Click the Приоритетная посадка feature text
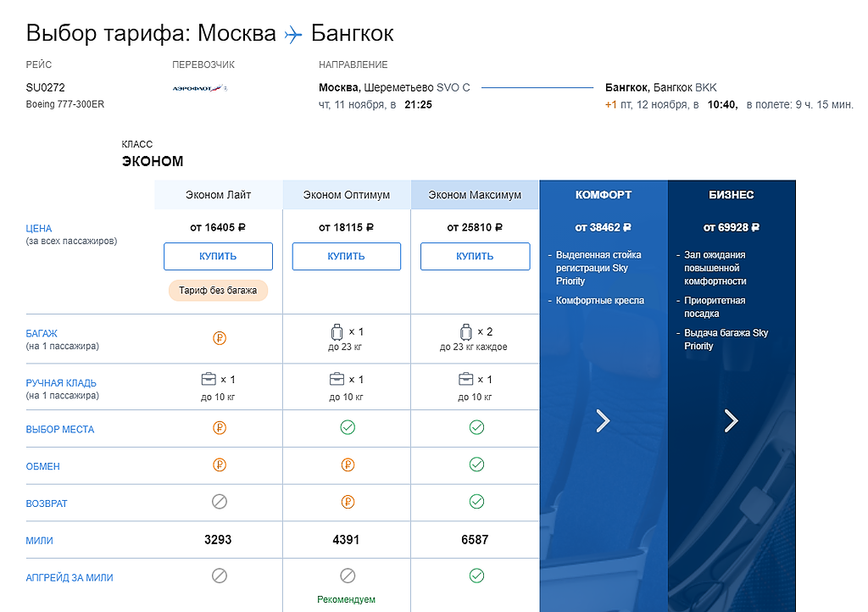868x612 pixels. click(x=715, y=307)
